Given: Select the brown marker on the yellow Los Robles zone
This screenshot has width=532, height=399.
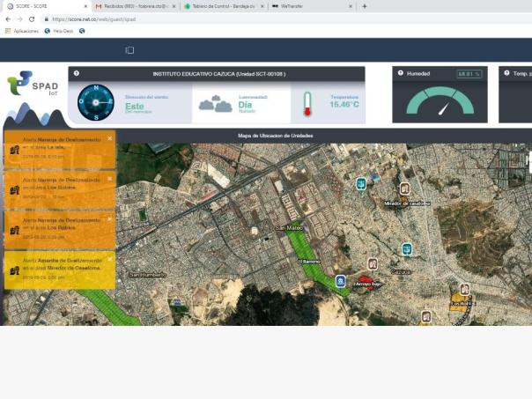Looking at the screenshot, I should click(465, 290).
